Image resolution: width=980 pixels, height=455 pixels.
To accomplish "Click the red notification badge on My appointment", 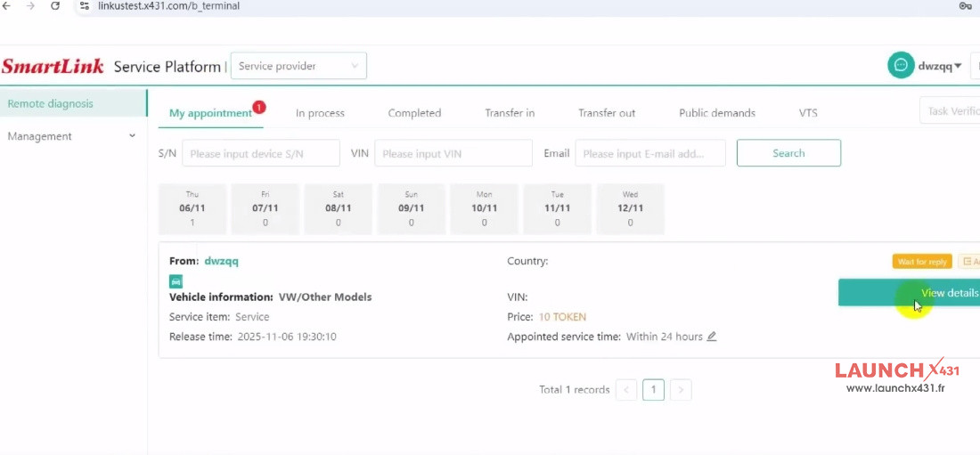I will pos(259,107).
